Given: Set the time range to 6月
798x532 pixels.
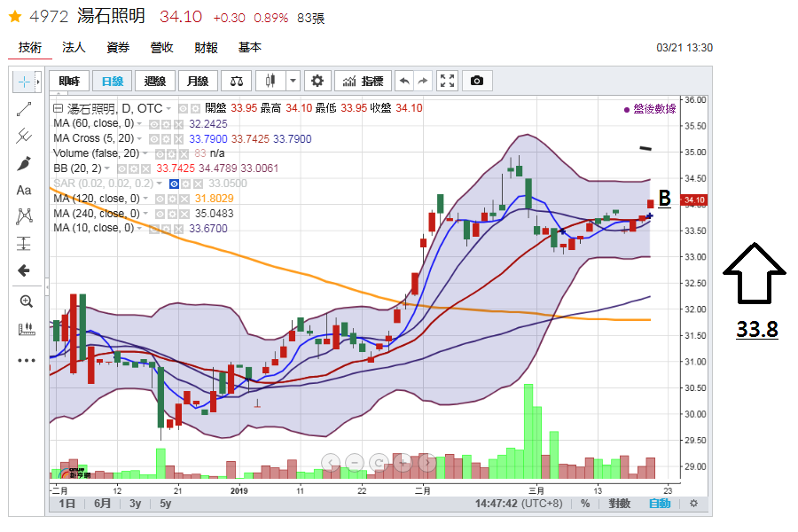Looking at the screenshot, I should (x=102, y=504).
